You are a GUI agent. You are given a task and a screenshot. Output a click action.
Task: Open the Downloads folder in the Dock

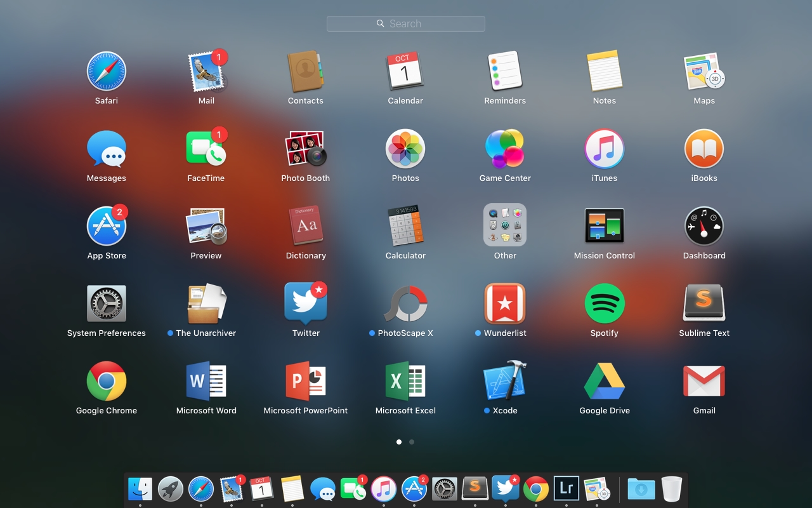pyautogui.click(x=641, y=490)
